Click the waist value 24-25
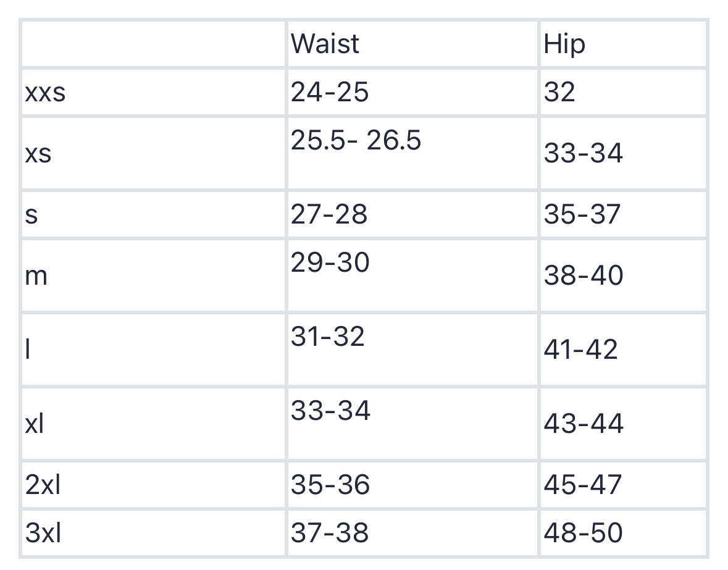Viewport: 728px width, 570px height. [330, 92]
